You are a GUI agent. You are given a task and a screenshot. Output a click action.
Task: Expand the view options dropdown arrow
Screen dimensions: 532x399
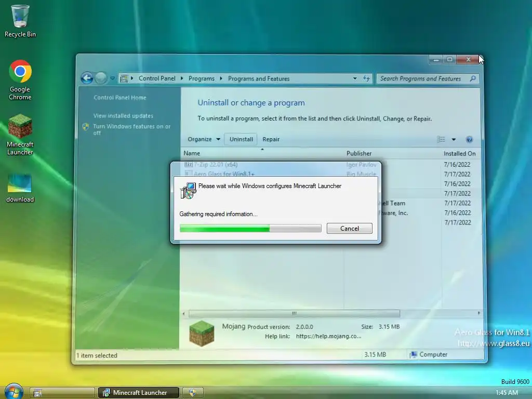[x=454, y=139]
